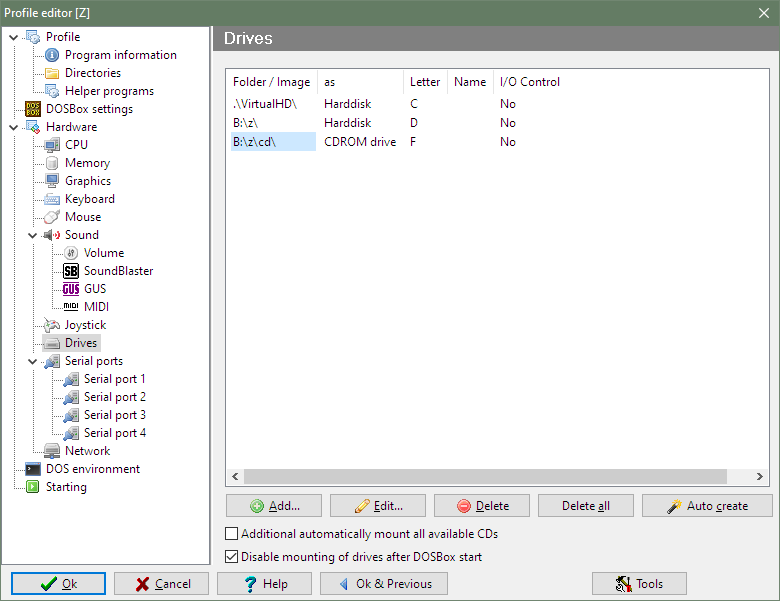Image resolution: width=780 pixels, height=601 pixels.
Task: Click Ok & Previous button
Action: tap(384, 584)
